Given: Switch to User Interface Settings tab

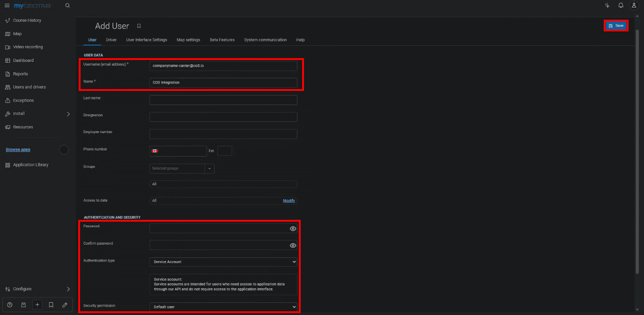Looking at the screenshot, I should click(147, 40).
